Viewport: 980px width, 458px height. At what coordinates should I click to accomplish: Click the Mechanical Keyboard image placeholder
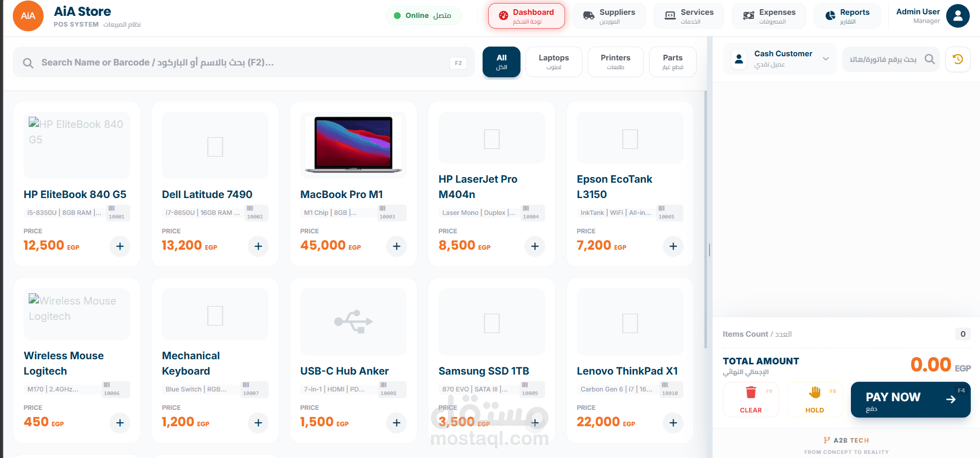[215, 314]
